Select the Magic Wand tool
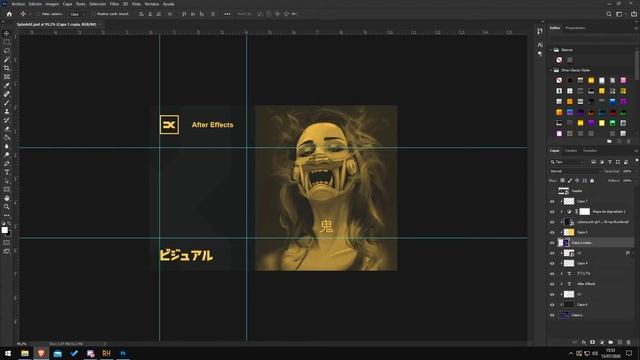The height and width of the screenshot is (360, 640). pos(7,60)
